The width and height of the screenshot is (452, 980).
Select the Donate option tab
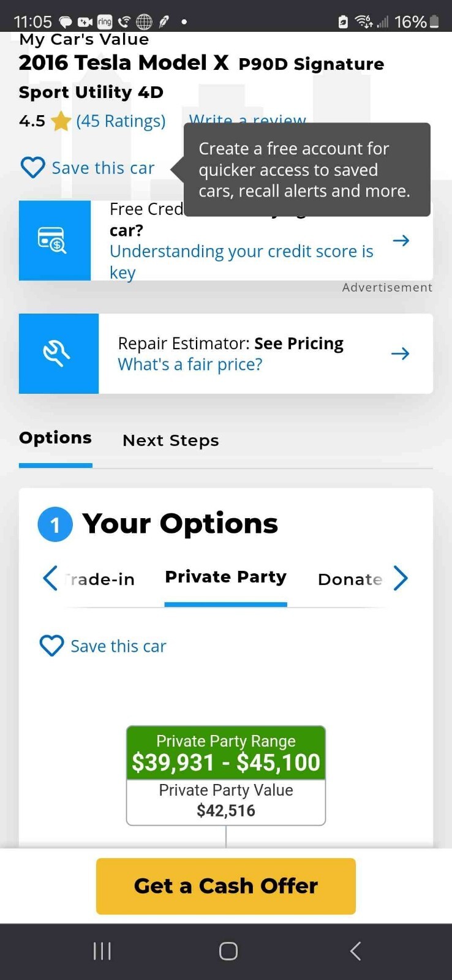(350, 579)
